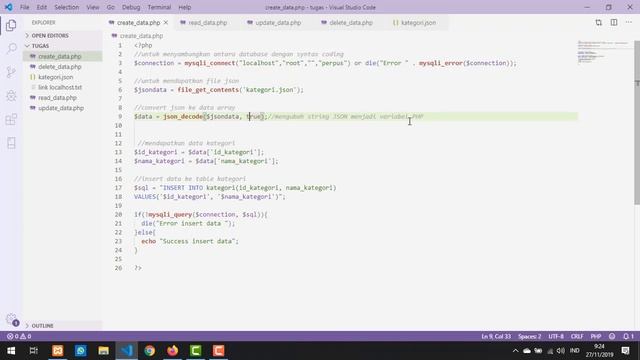This screenshot has height=360, width=640.
Task: Open the Debug view in activity bar
Action: pos(11,96)
